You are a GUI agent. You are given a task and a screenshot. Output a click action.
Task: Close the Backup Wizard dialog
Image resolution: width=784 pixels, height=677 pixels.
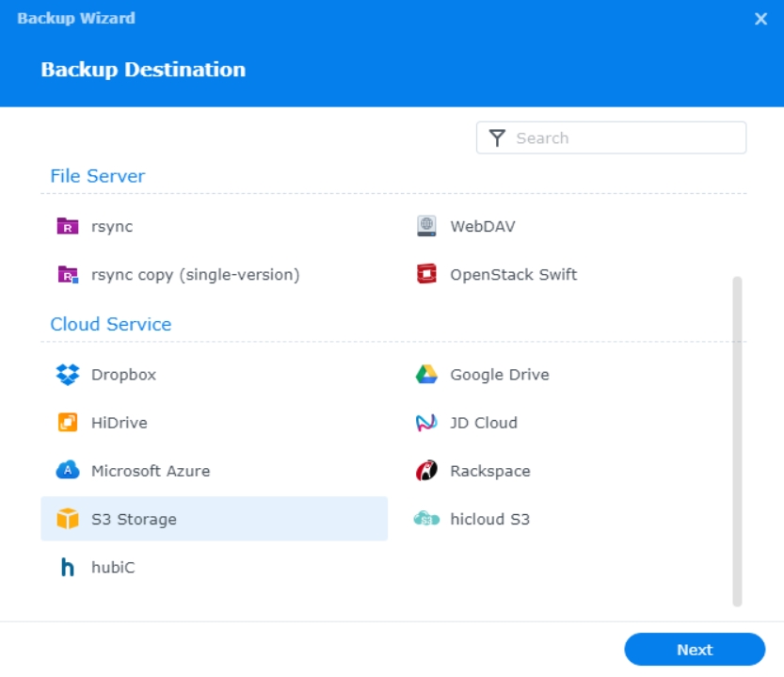coord(760,19)
